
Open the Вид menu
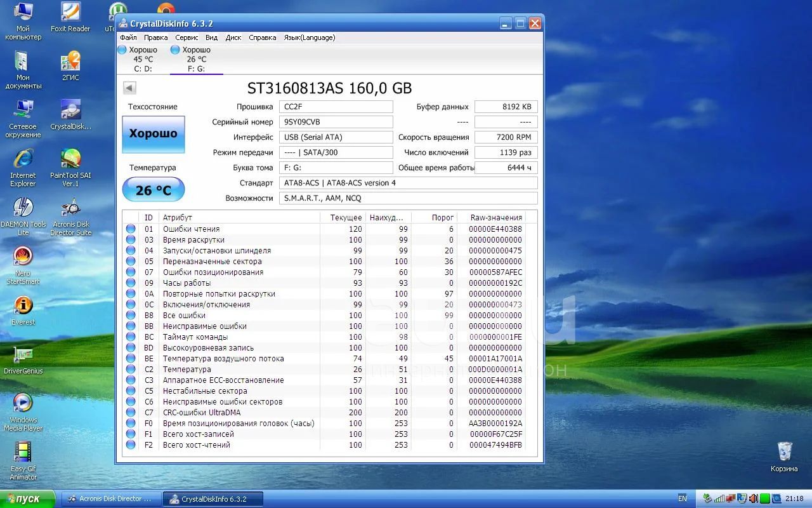[x=211, y=37]
